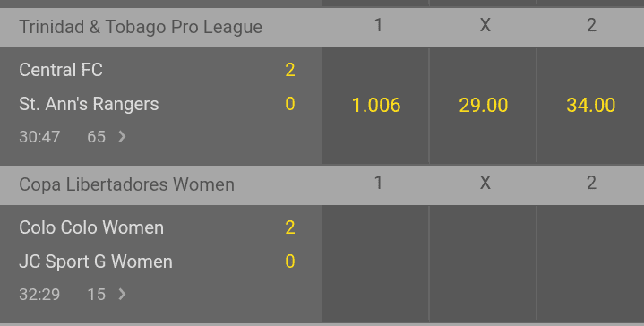Select draw odds 29.00

tap(483, 106)
